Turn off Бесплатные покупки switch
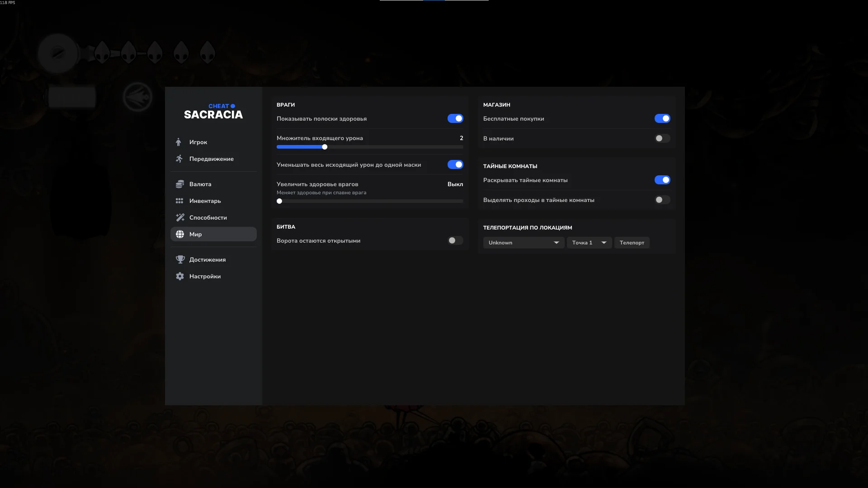868x488 pixels. point(662,118)
